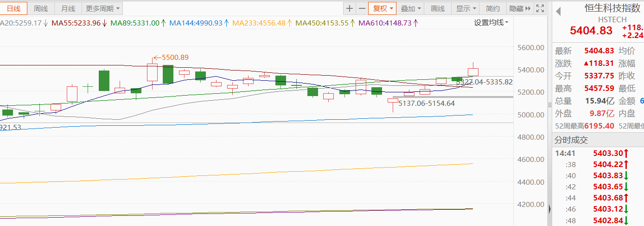
Task: Click the :48 5402.84 trade row
Action: pyautogui.click(x=598, y=220)
